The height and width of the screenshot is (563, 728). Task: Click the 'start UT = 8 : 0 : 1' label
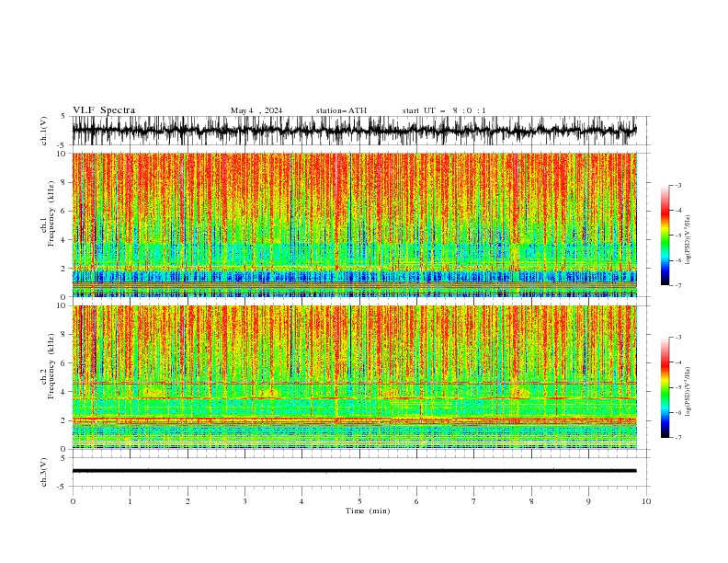444,110
